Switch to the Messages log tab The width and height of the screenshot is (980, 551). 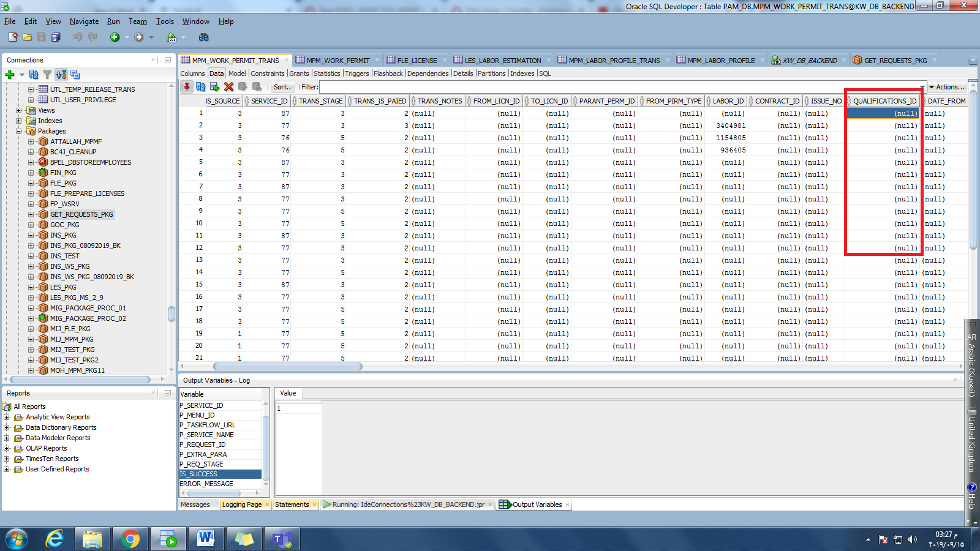[x=195, y=505]
